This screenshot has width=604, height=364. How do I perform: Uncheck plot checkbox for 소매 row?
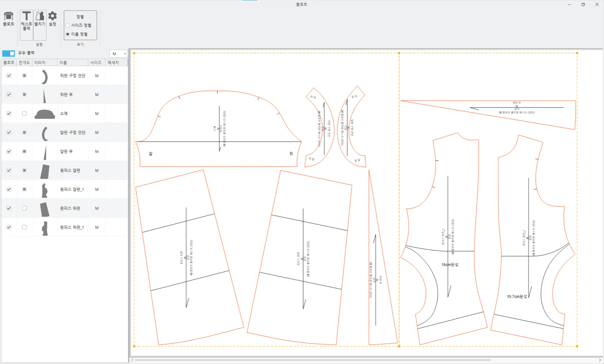9,114
